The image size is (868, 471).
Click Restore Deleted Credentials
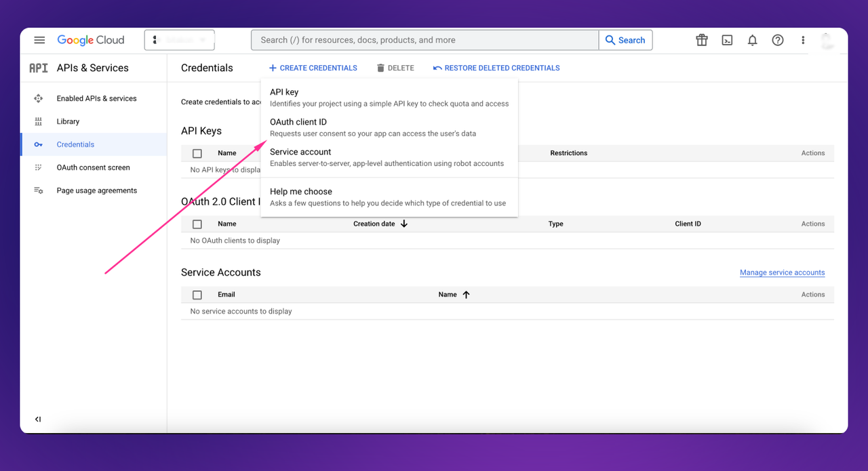pos(496,68)
